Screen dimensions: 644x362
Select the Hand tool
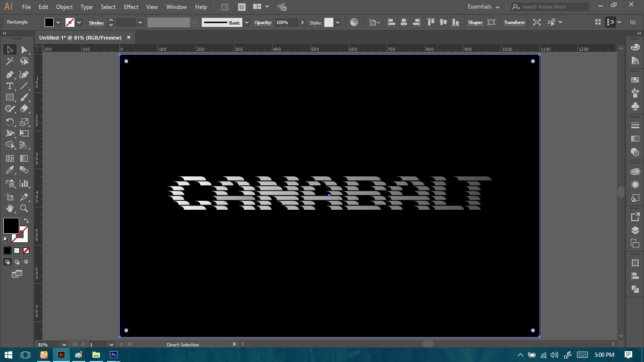pos(10,208)
